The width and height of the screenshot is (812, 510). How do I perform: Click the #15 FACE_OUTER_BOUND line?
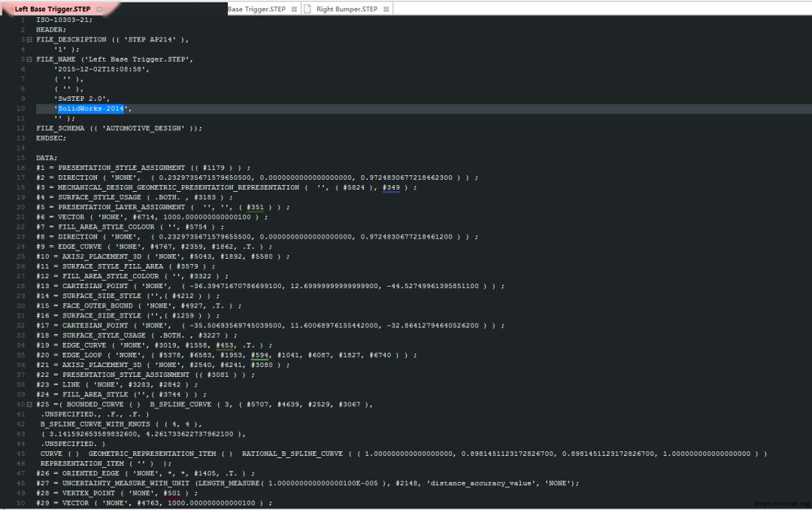pos(139,306)
